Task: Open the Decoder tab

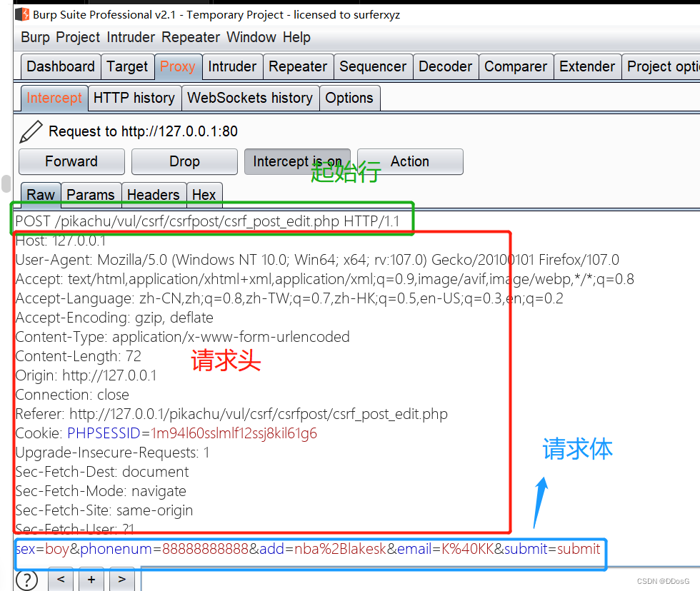Action: pos(445,66)
